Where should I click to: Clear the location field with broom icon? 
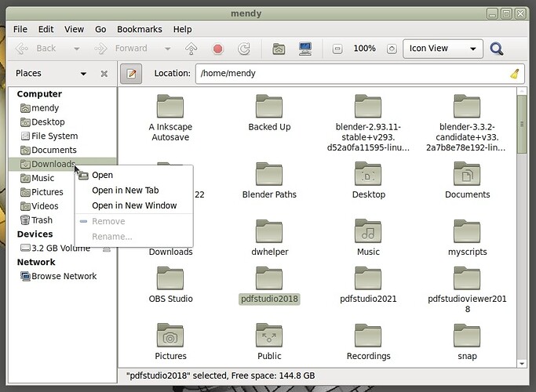[515, 74]
